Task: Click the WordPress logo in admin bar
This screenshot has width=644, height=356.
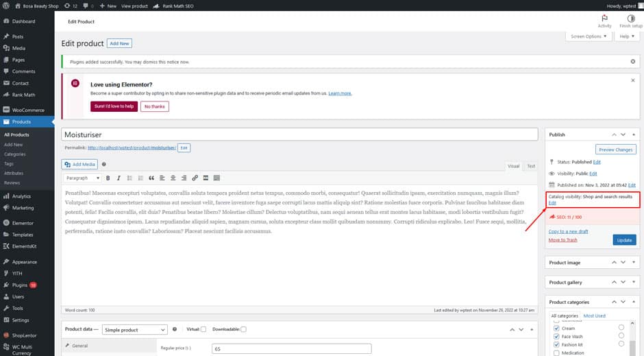Action: [x=6, y=5]
